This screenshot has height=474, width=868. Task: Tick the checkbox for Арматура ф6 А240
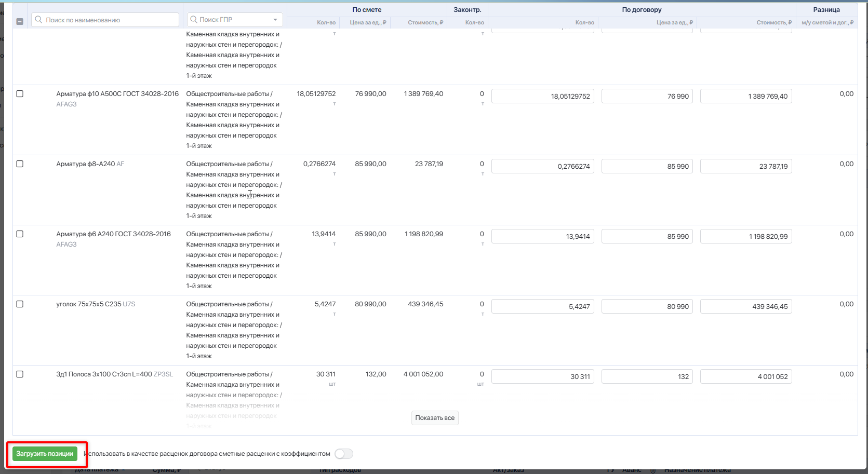20,234
